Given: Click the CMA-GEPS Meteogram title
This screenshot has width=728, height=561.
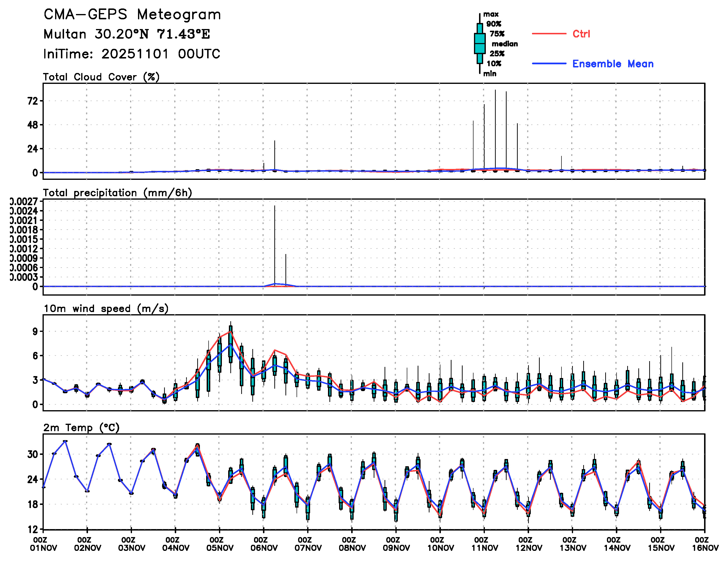Looking at the screenshot, I should (x=132, y=15).
